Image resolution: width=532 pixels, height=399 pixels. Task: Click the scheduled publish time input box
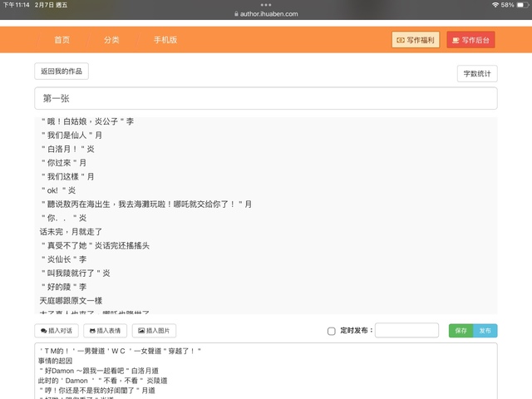[x=406, y=330]
